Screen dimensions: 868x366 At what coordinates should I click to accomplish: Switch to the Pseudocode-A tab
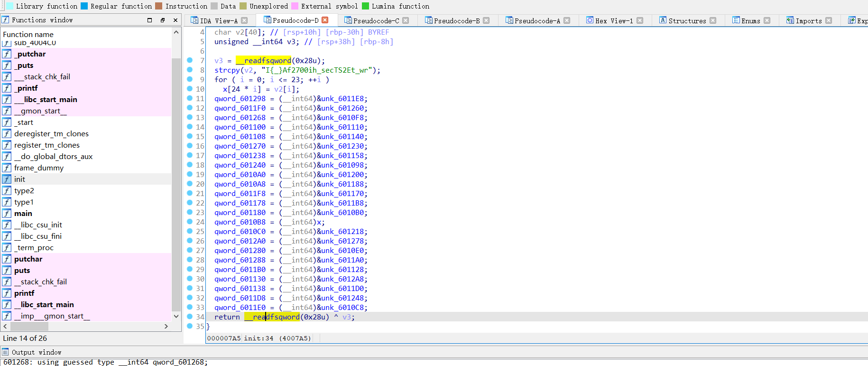[537, 20]
